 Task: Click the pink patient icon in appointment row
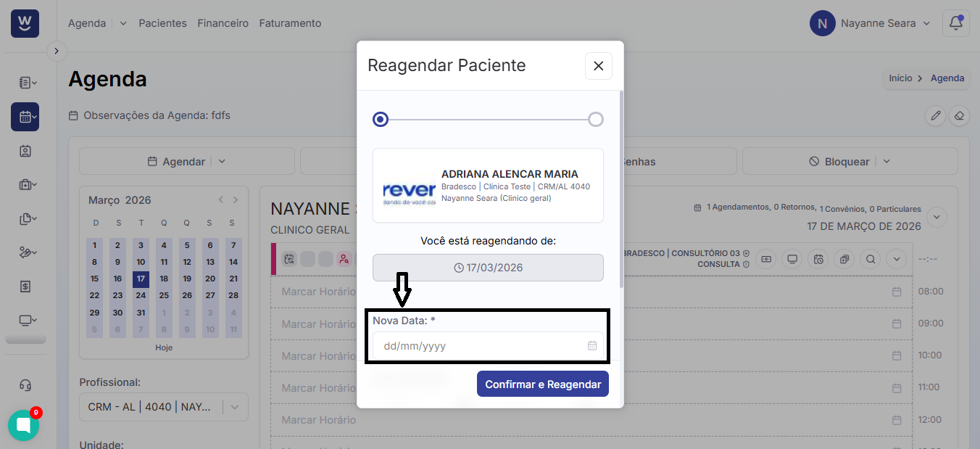[344, 258]
